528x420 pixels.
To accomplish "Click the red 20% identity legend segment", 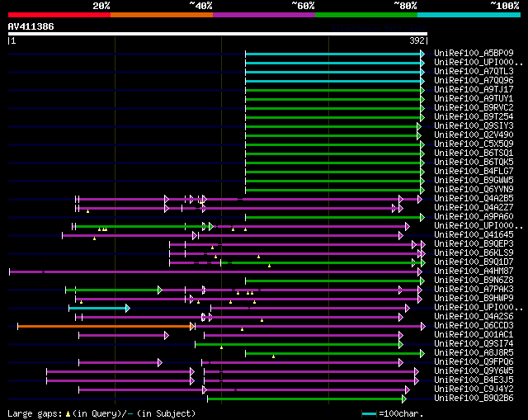I will [x=59, y=15].
